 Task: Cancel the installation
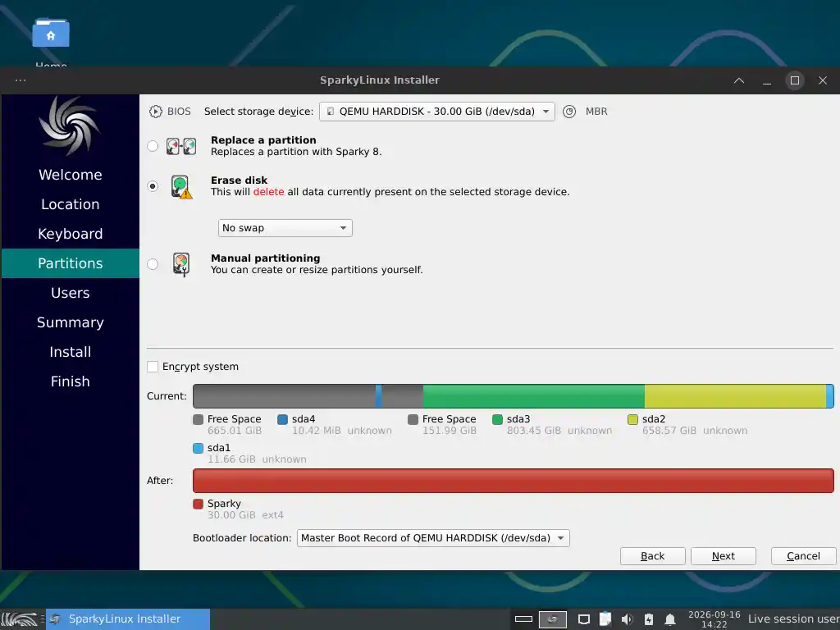(x=804, y=556)
